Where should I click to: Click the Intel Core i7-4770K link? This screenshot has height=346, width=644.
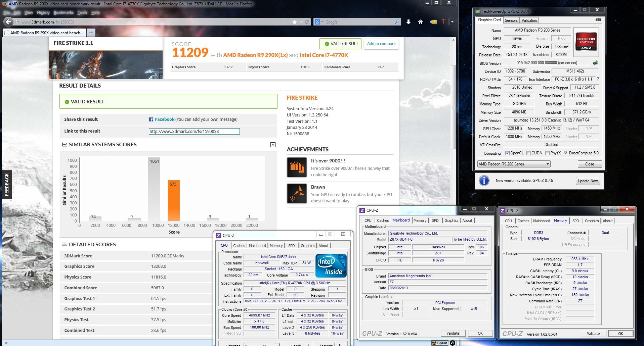pos(324,55)
